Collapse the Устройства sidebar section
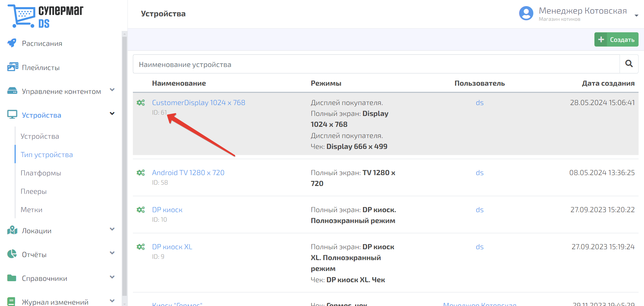 tap(112, 114)
